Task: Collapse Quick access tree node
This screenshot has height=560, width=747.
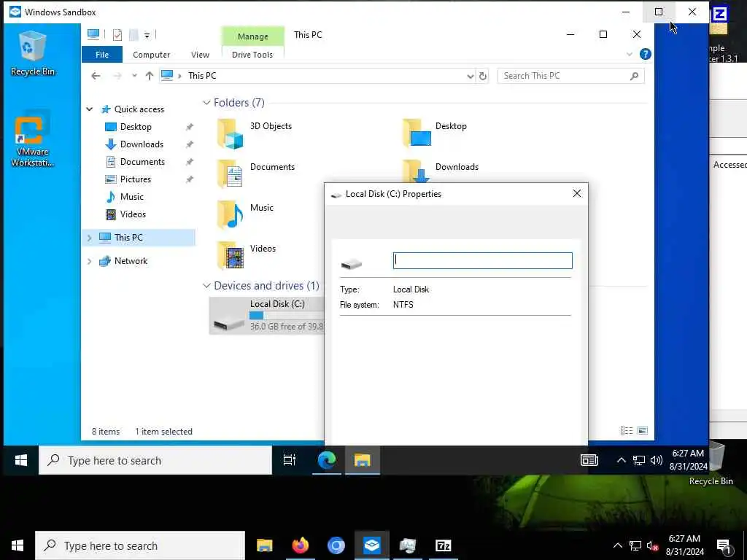Action: pyautogui.click(x=89, y=109)
